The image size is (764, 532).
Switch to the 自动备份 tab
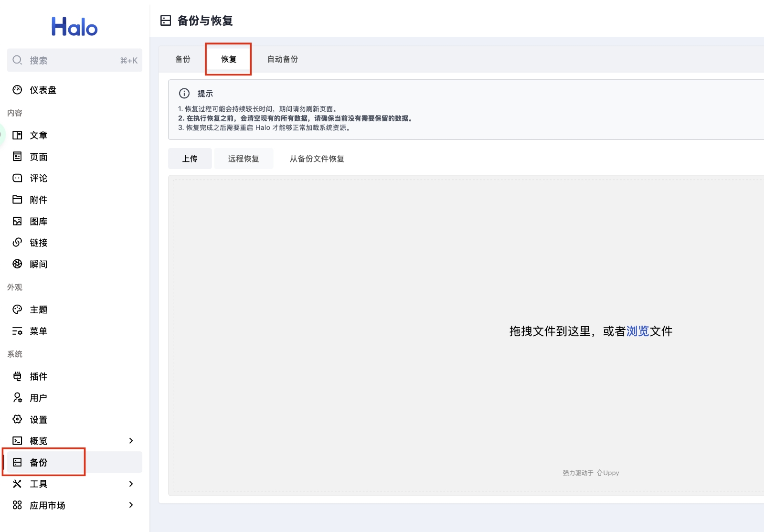point(282,59)
